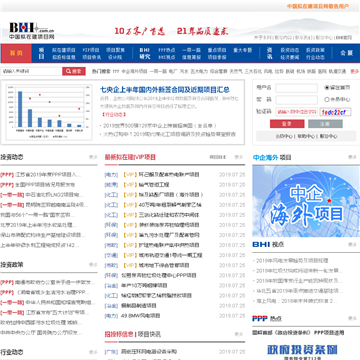Click the gray 注册 button

click(x=325, y=124)
